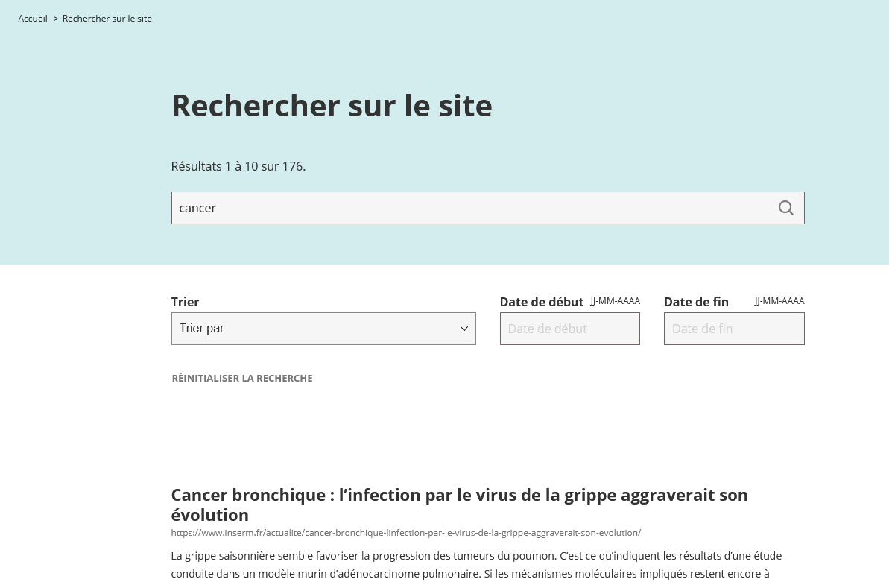Click the large "Rechercher sur le site" page heading
The height and width of the screenshot is (588, 889).
tap(332, 106)
